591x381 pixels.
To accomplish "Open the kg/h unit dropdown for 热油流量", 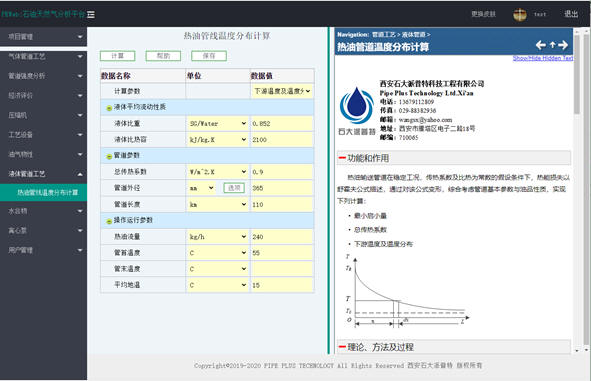I will (x=217, y=237).
